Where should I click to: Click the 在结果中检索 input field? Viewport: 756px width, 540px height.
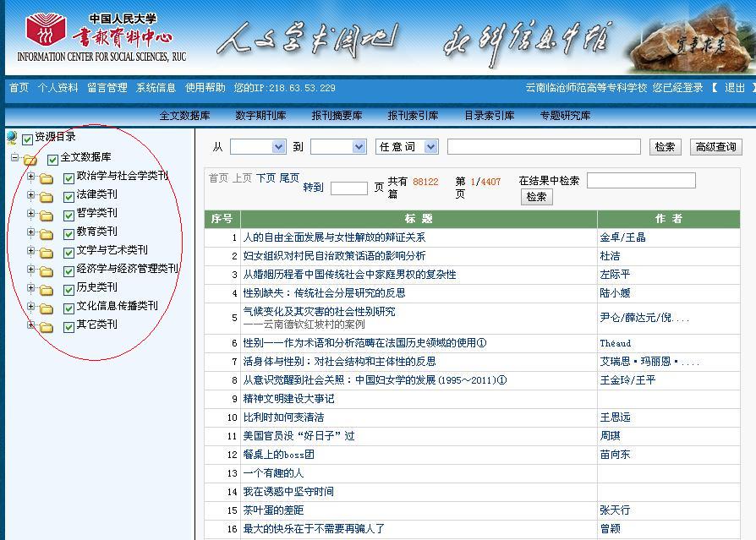point(640,180)
